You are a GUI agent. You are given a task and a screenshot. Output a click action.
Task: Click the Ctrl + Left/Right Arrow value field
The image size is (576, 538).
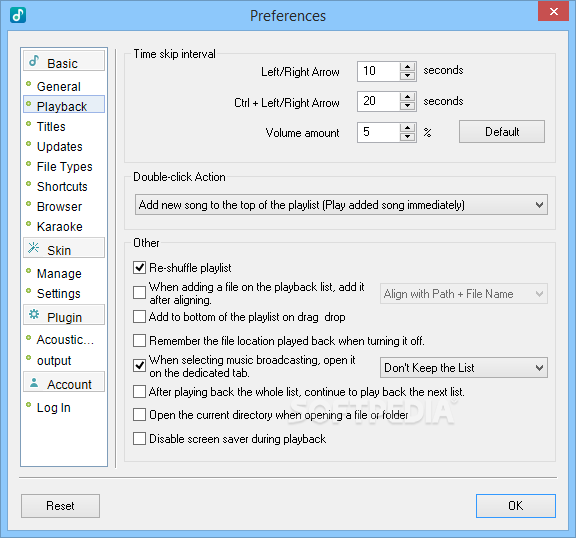379,102
